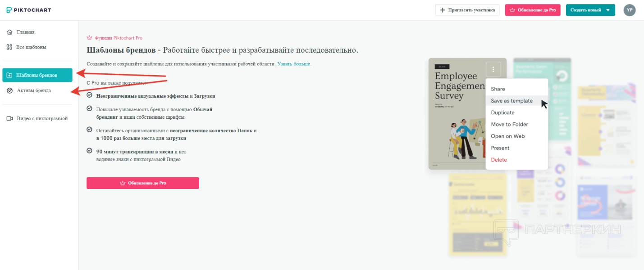Viewport: 644px width, 270px height.
Task: Follow the Узнать больше link
Action: click(294, 64)
